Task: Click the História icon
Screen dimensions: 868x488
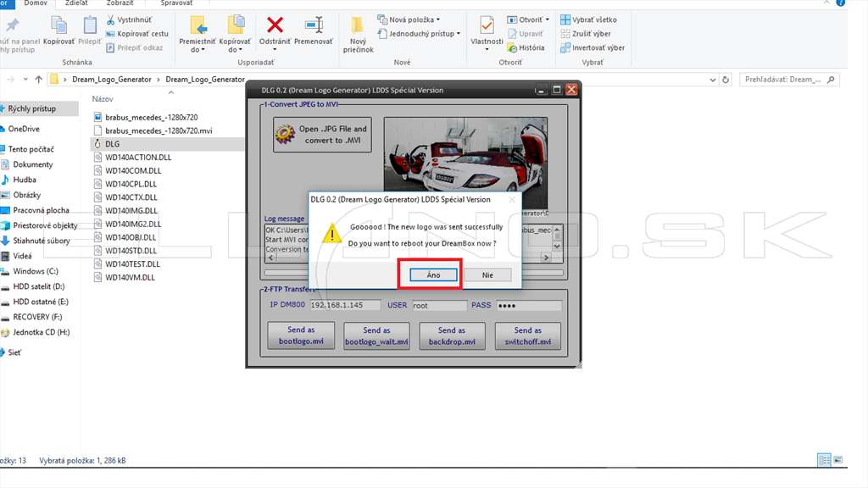Action: pyautogui.click(x=512, y=47)
